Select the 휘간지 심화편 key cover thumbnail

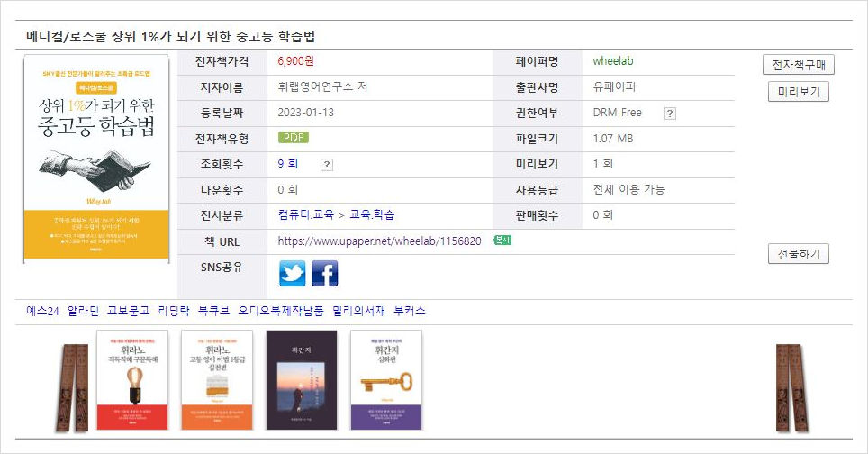pyautogui.click(x=385, y=380)
